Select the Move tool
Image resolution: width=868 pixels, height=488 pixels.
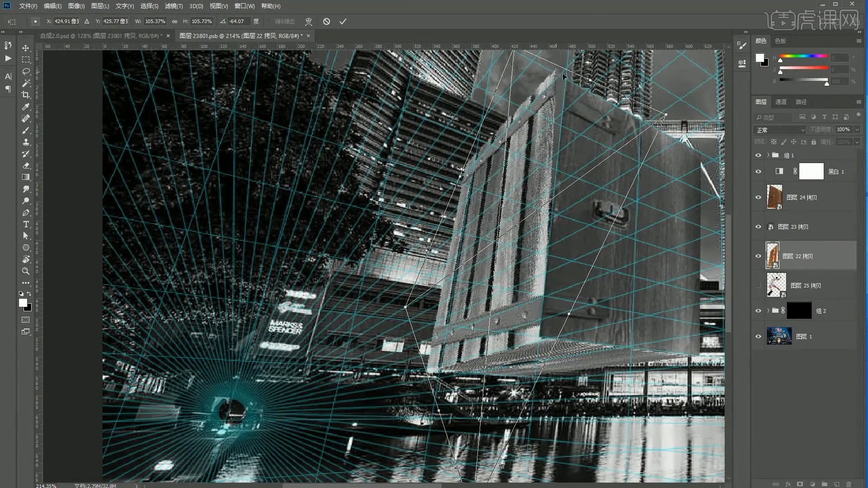point(26,48)
